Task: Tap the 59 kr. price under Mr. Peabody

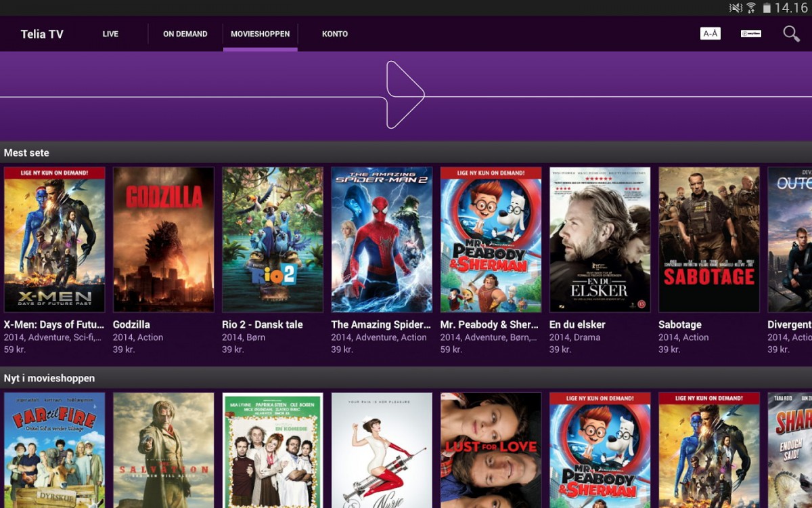Action: click(451, 350)
